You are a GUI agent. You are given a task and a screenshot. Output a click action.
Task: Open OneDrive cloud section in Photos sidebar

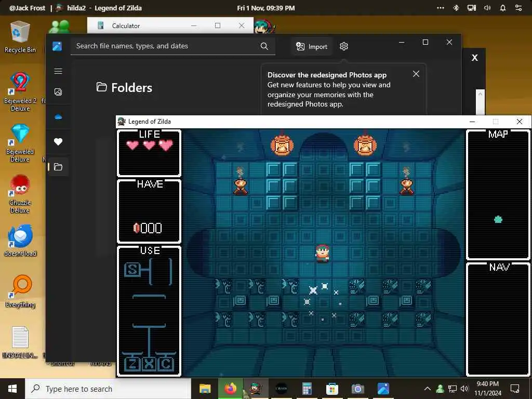pos(58,117)
